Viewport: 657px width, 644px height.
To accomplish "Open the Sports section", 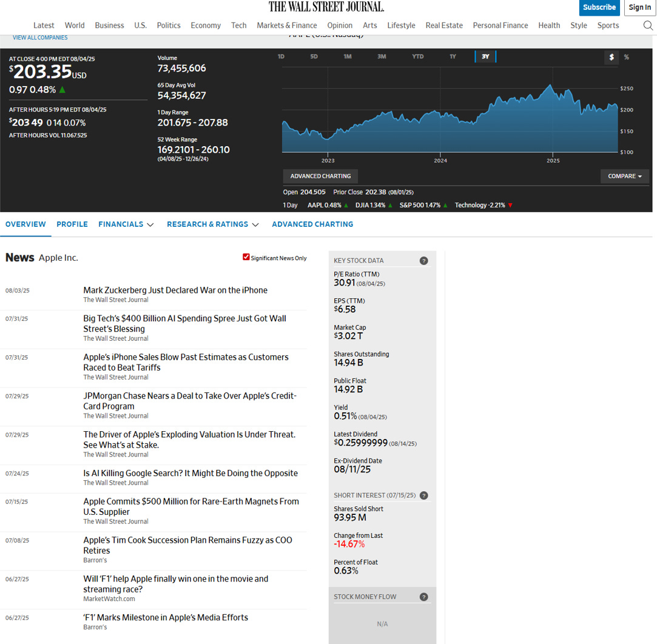I will tap(608, 25).
